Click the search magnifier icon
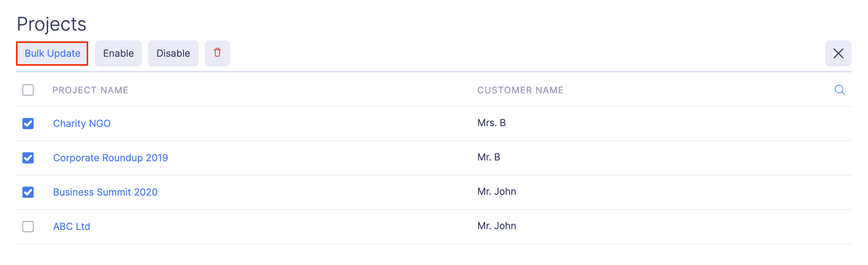This screenshot has width=868, height=265. [x=840, y=90]
